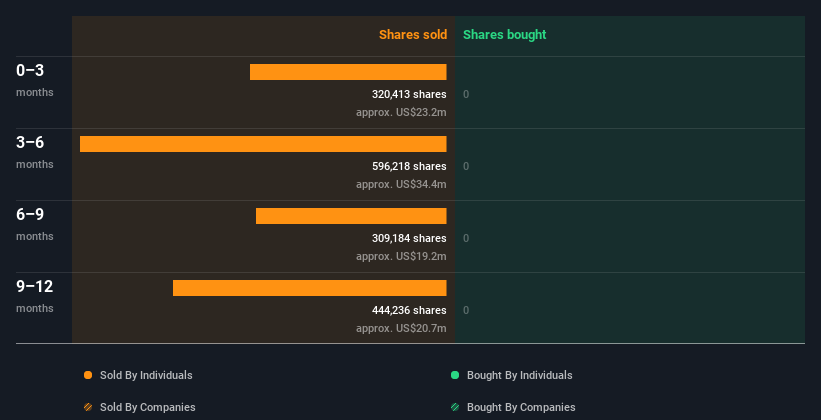
Task: Select the Sold By Individuals legend label
Action: click(x=146, y=375)
